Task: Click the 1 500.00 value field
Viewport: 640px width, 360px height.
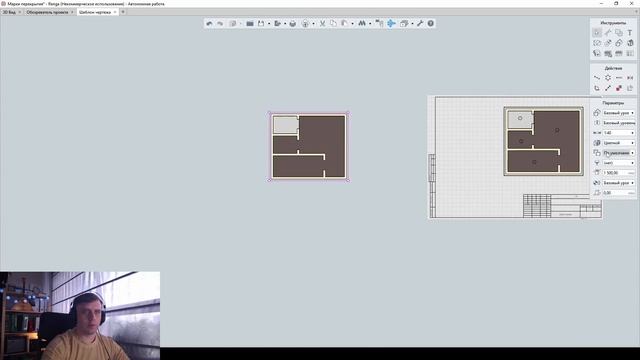Action: [619, 173]
